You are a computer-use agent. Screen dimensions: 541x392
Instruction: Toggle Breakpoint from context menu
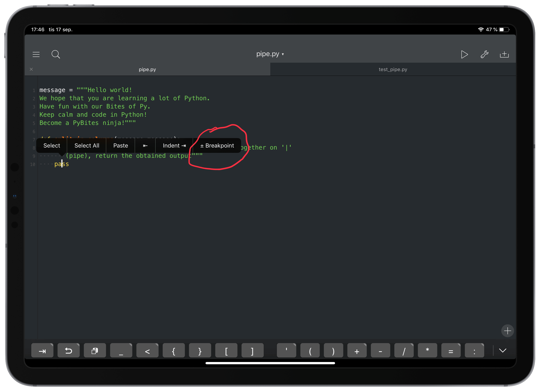(x=217, y=146)
